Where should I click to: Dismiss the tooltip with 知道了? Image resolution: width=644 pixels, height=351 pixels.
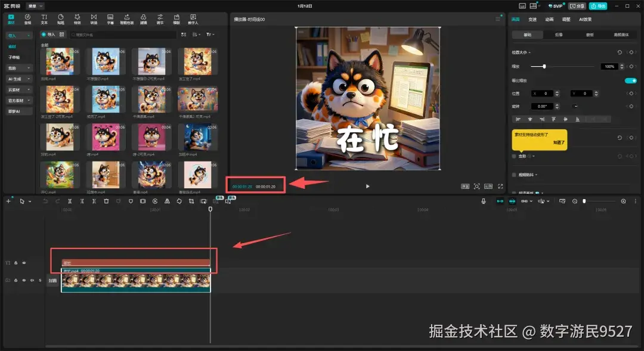(x=559, y=142)
